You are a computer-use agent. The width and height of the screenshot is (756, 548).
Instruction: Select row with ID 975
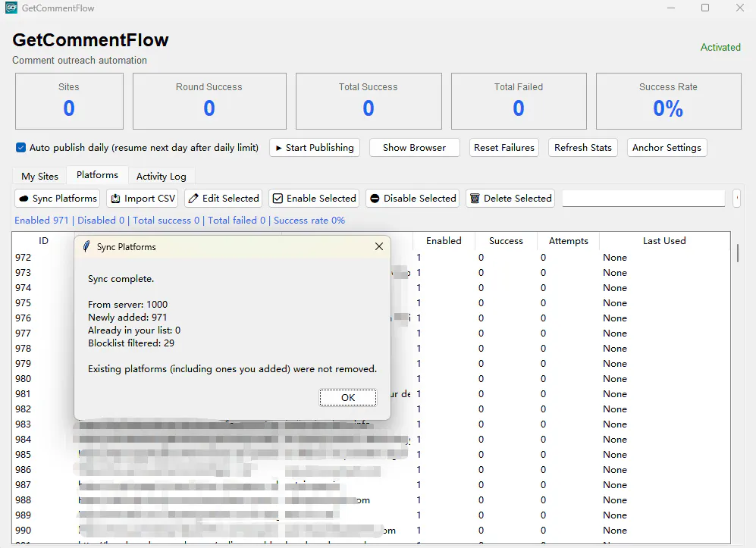click(x=372, y=302)
